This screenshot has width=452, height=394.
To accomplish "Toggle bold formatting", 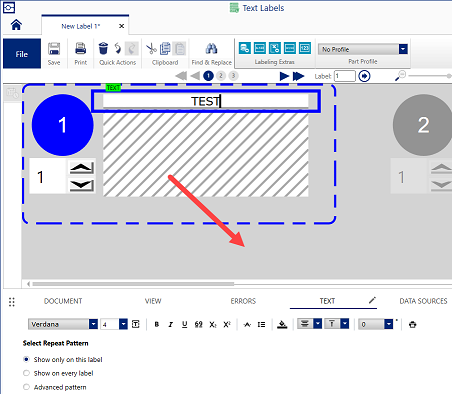I will coord(157,324).
